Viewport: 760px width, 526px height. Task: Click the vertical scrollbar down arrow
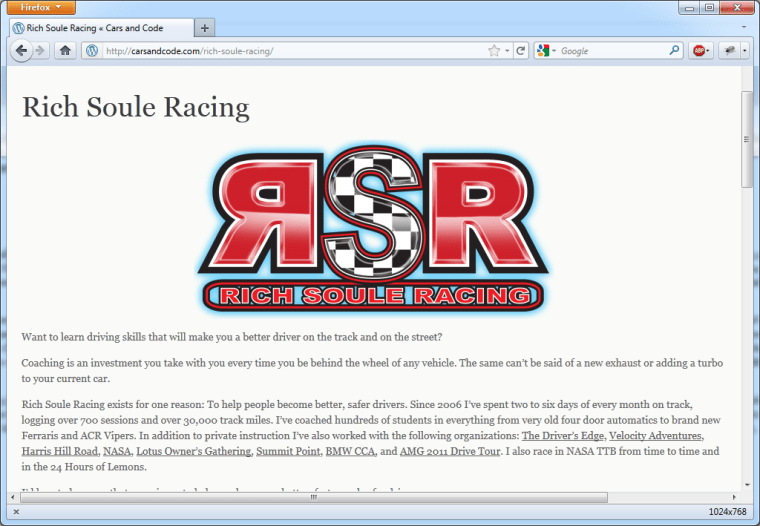(x=746, y=484)
